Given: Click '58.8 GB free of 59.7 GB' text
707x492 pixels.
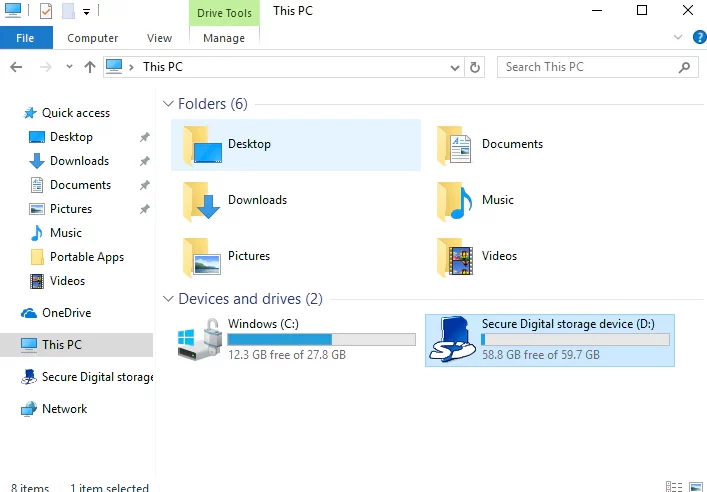Looking at the screenshot, I should click(541, 355).
